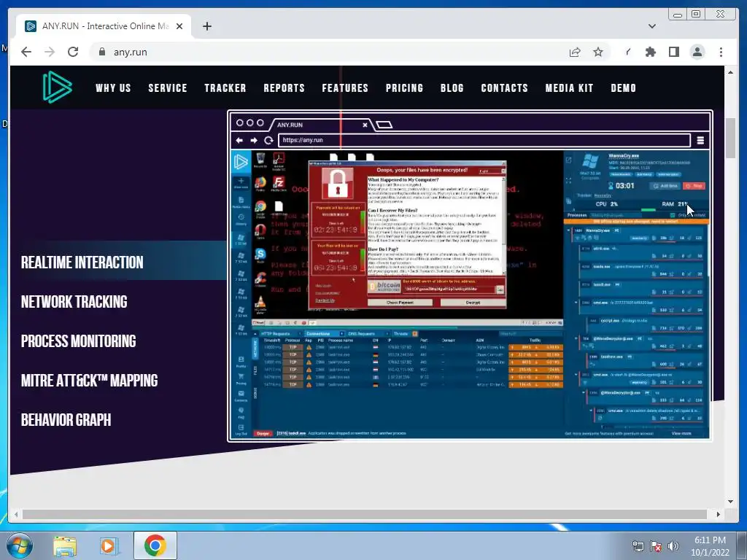Click the vertical scrollbar up arrow

tap(730, 72)
